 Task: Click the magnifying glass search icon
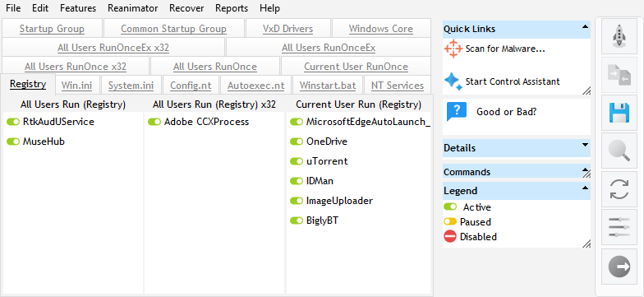pos(619,151)
